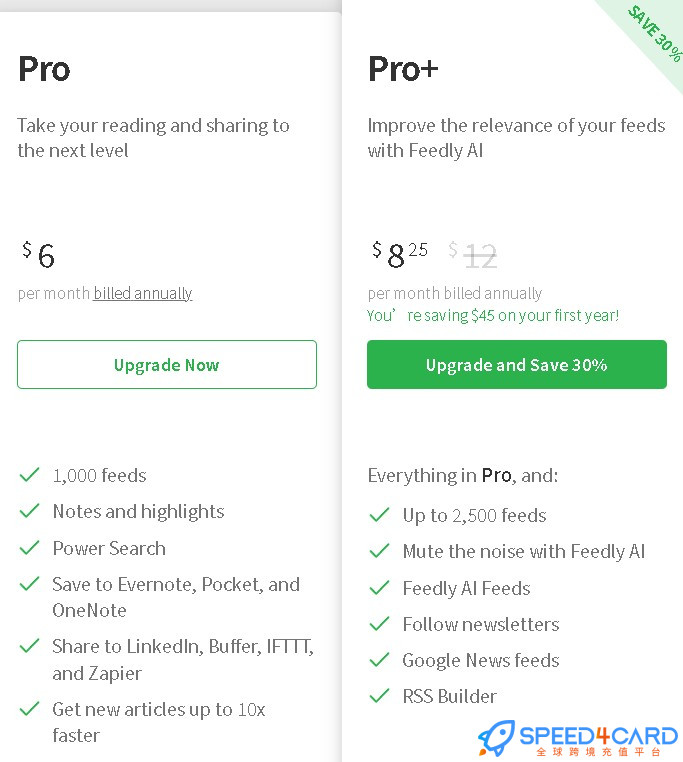Click the Pro+ plan heading
The width and height of the screenshot is (683, 762).
click(403, 69)
